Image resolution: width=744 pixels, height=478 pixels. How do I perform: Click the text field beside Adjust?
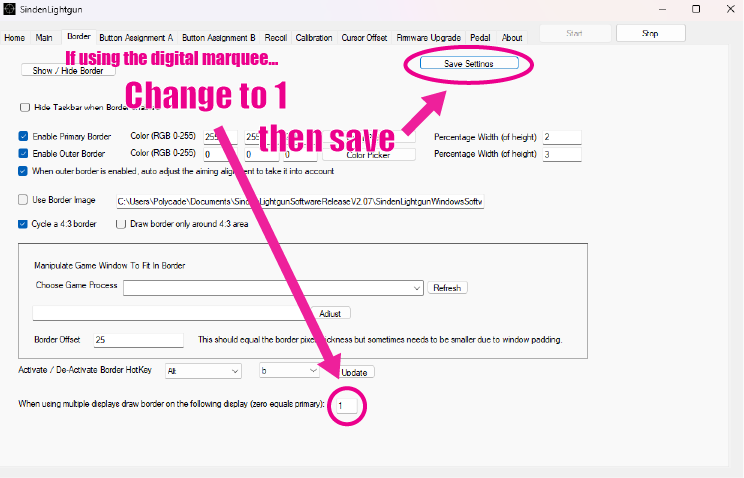coord(171,313)
